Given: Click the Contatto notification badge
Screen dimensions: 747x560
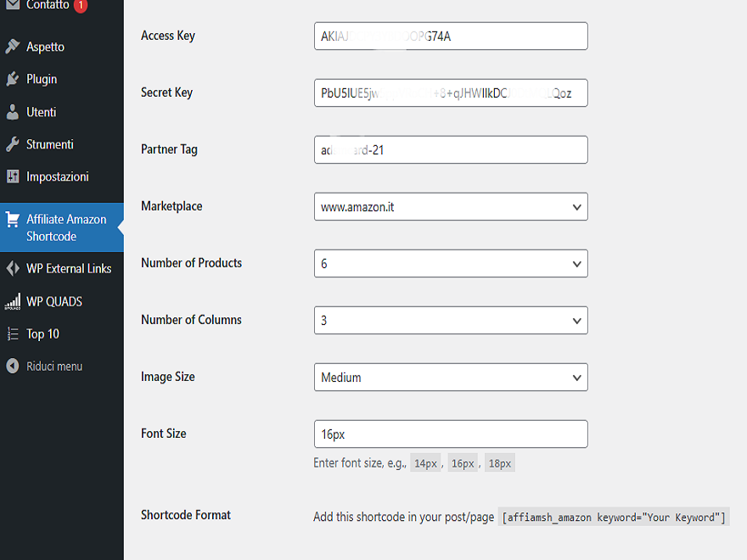Looking at the screenshot, I should point(81,4).
